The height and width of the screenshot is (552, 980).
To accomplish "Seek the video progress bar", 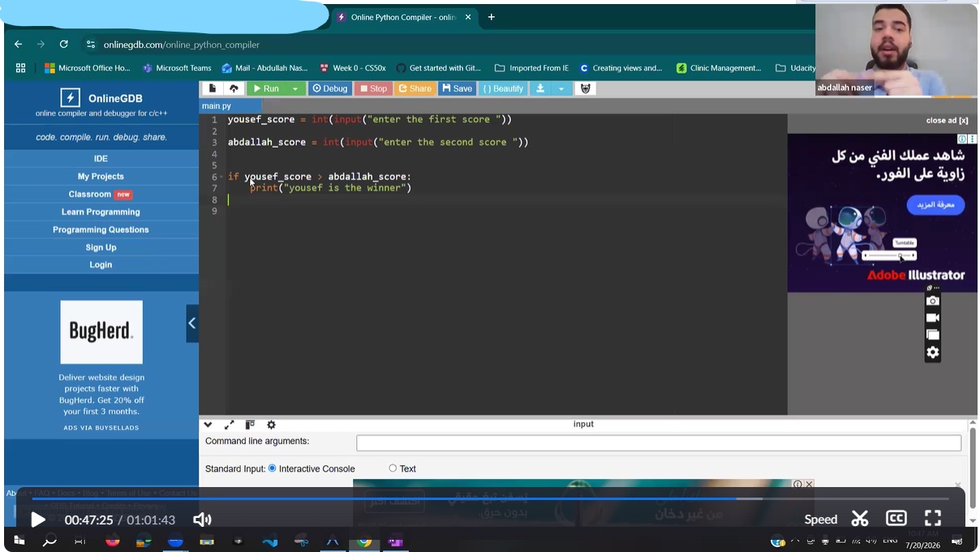I will (x=490, y=498).
